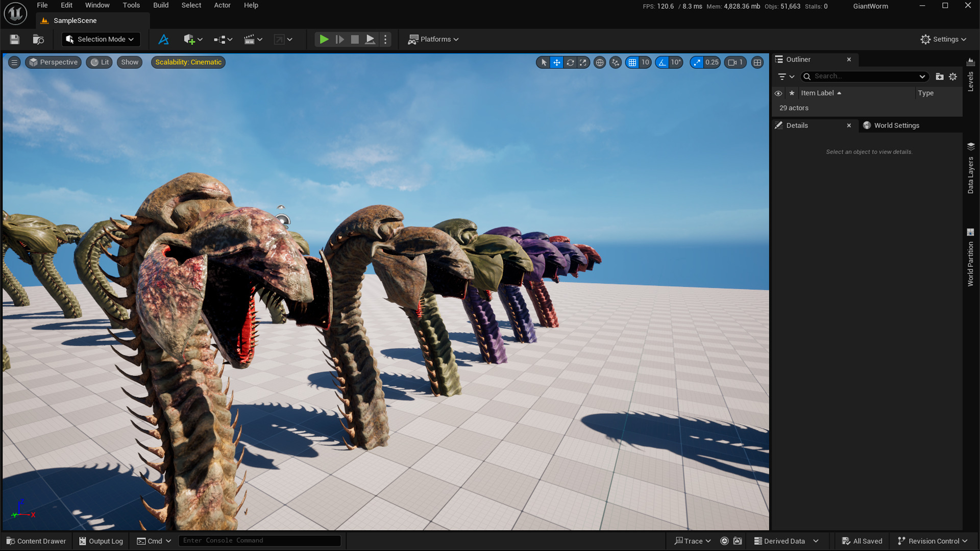980x551 pixels.
Task: Open the Tools menu
Action: [131, 5]
